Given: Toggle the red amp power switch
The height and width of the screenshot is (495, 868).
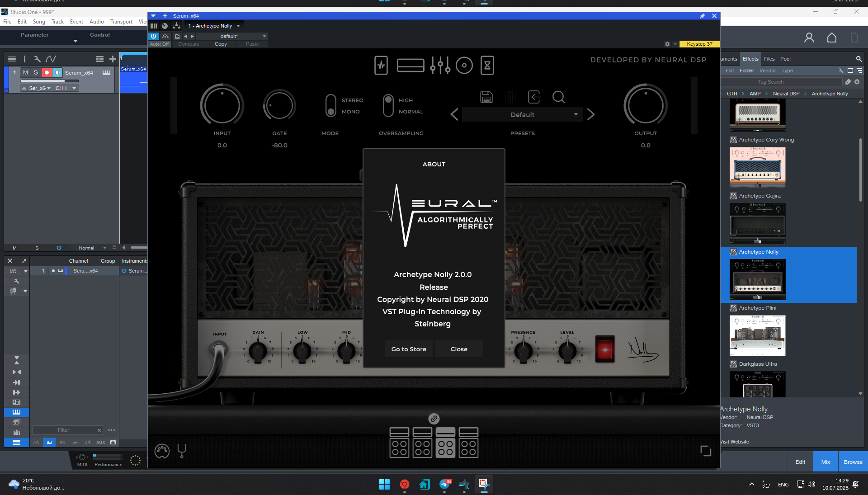Looking at the screenshot, I should coord(605,349).
